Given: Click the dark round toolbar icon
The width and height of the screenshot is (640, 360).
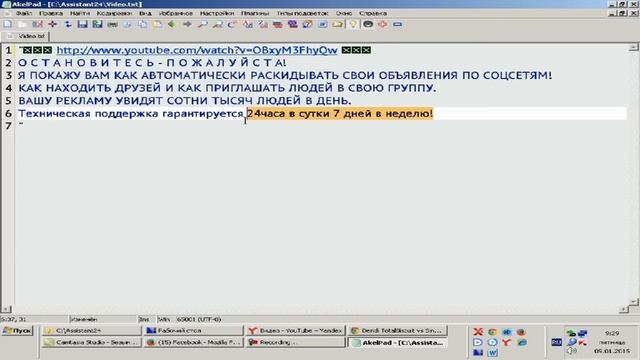Looking at the screenshot, I should (368, 24).
